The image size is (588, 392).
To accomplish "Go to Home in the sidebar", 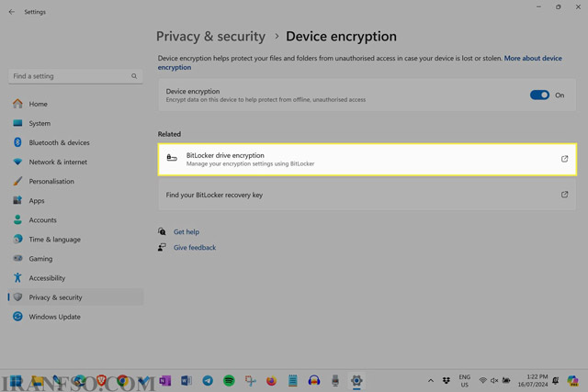I will (75, 104).
